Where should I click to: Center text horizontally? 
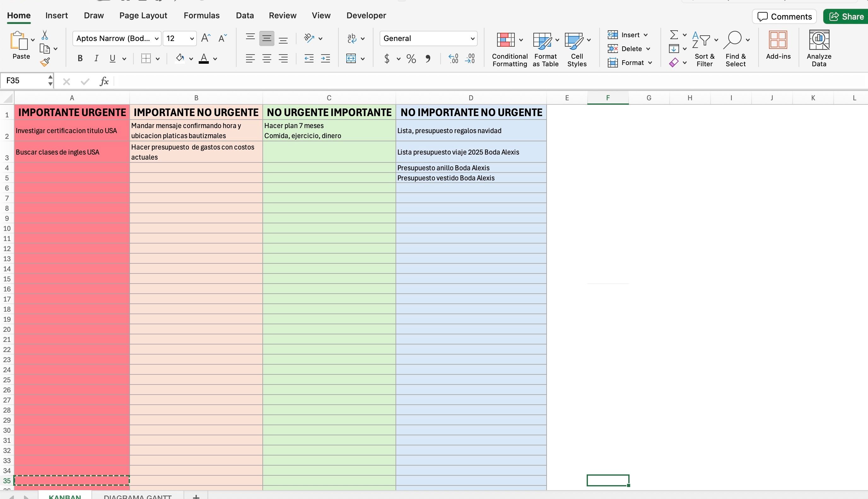click(267, 59)
